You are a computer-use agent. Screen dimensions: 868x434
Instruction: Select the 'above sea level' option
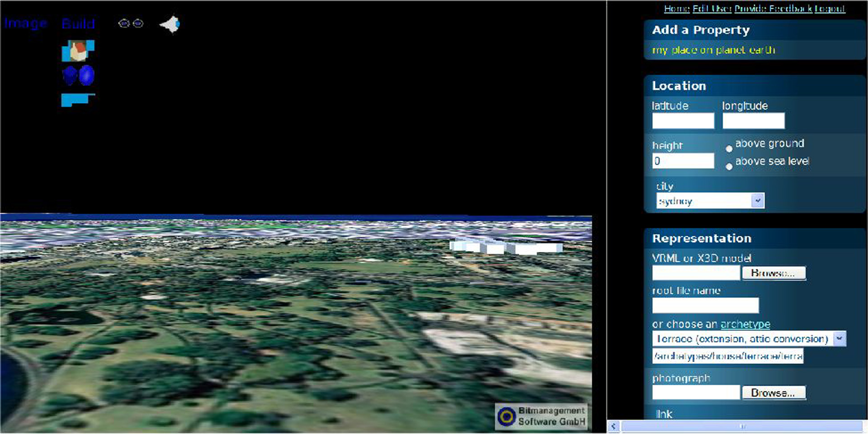[729, 167]
